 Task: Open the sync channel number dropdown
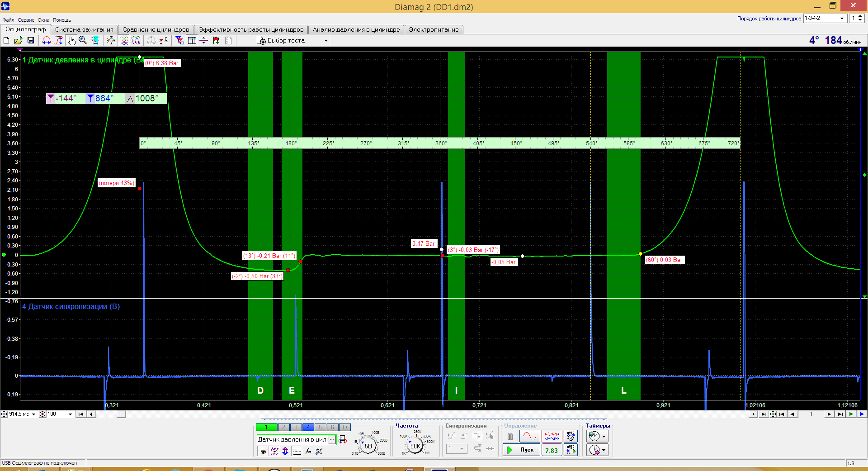tap(456, 448)
